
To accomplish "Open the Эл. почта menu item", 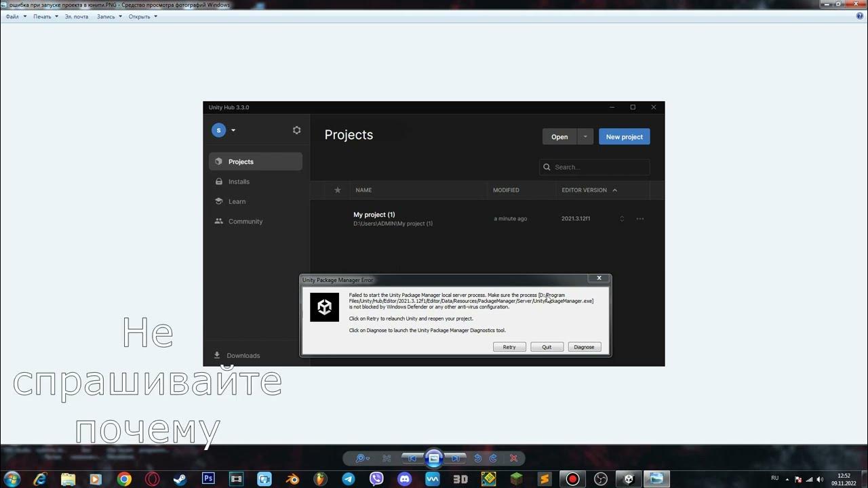I will click(77, 16).
